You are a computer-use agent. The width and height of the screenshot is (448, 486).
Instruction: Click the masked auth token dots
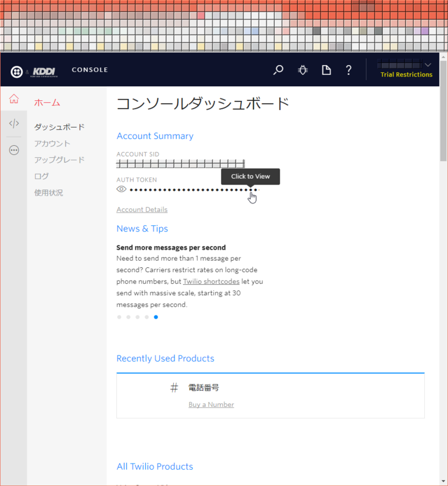tap(193, 190)
